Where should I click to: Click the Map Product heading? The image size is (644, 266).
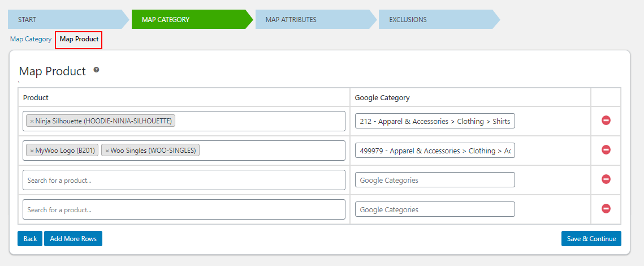52,71
